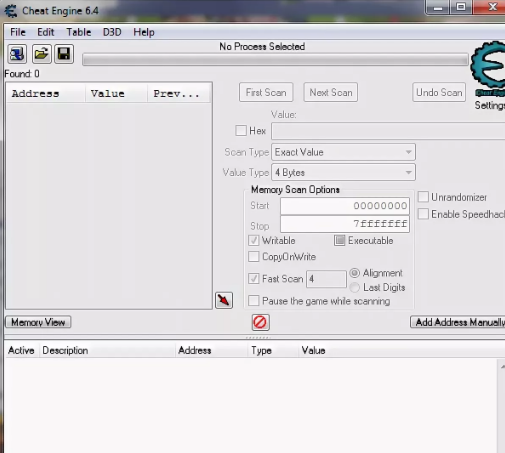Click the Address column header in results
This screenshot has width=505, height=453.
pyautogui.click(x=46, y=94)
